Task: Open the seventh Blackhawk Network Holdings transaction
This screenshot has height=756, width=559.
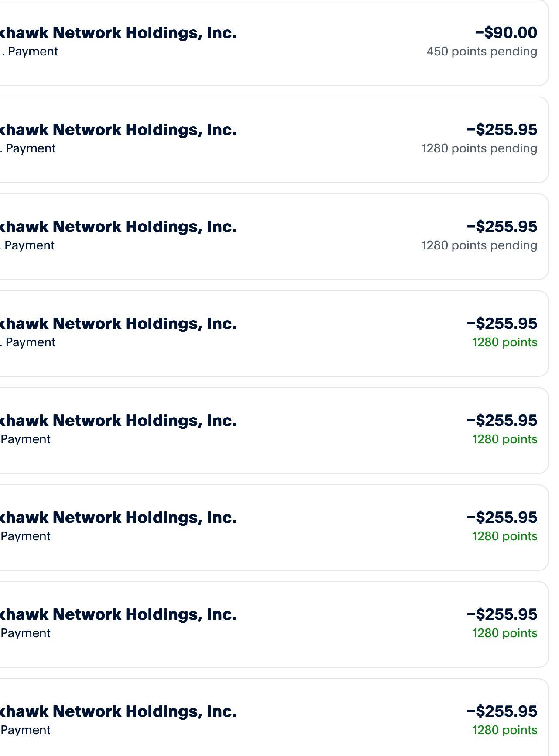Action: (274, 625)
